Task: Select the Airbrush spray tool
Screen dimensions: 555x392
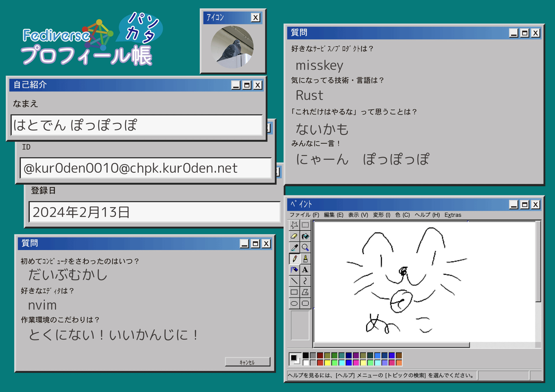Action: 294,270
